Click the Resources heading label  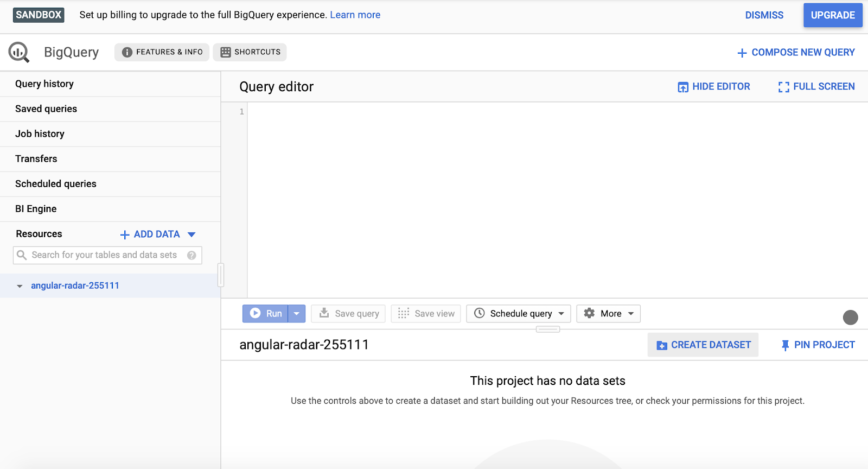(39, 234)
